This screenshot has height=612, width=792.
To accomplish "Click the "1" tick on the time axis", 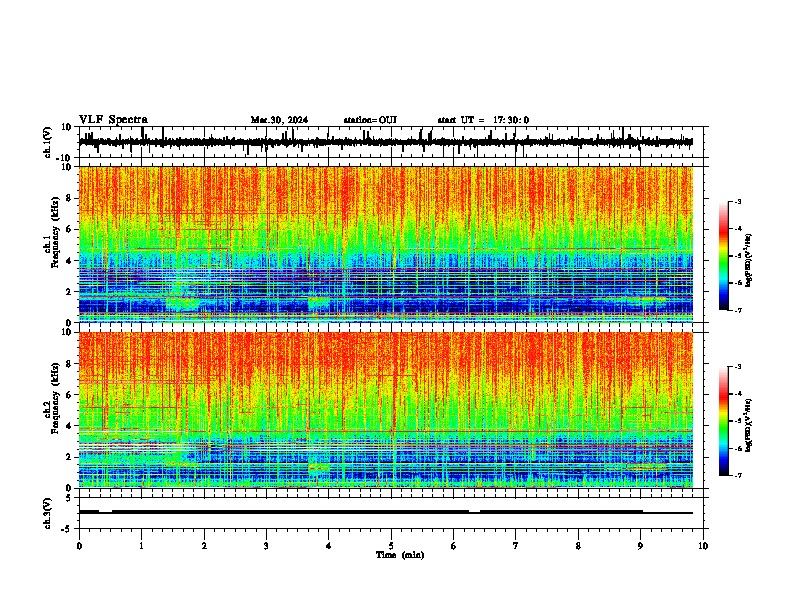I will (141, 546).
